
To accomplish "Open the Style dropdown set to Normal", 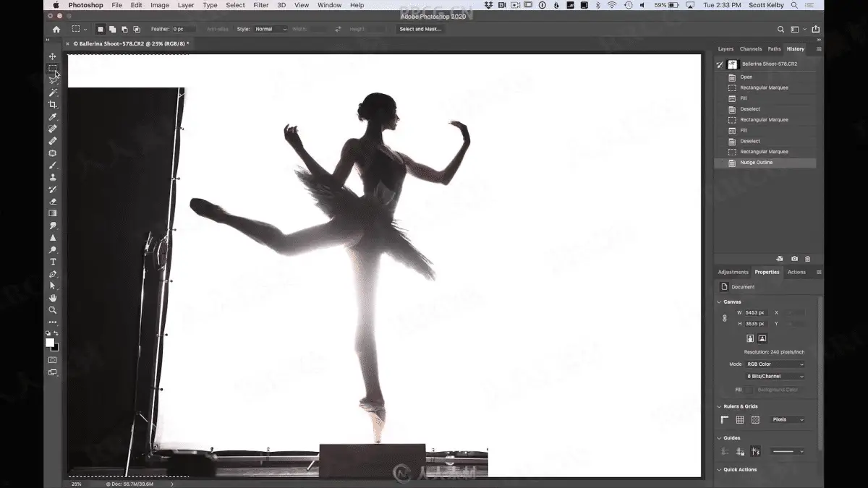I will pyautogui.click(x=271, y=29).
